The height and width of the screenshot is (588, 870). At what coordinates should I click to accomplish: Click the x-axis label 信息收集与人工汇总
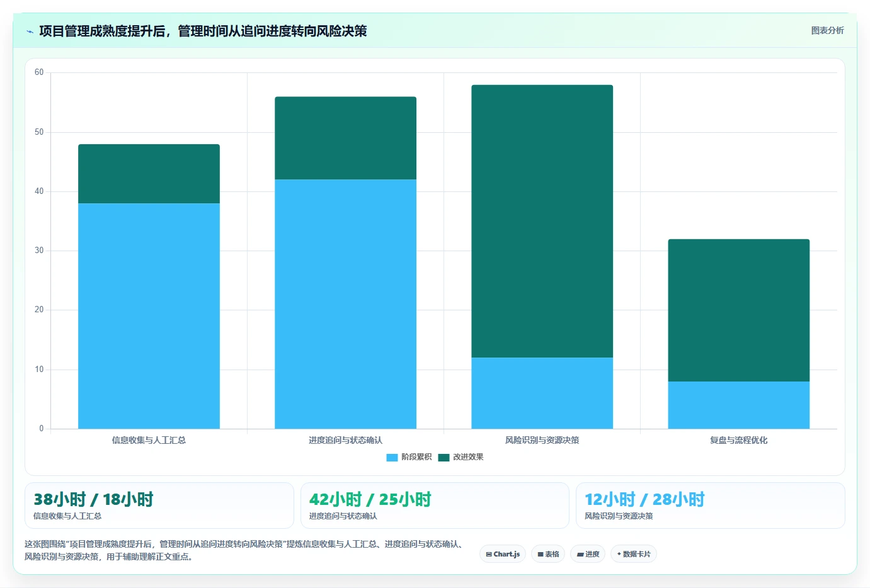(x=149, y=440)
